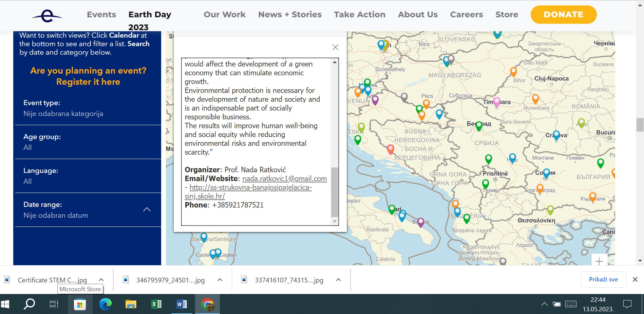This screenshot has height=314, width=644.
Task: Open the Our Work menu
Action: tap(225, 15)
